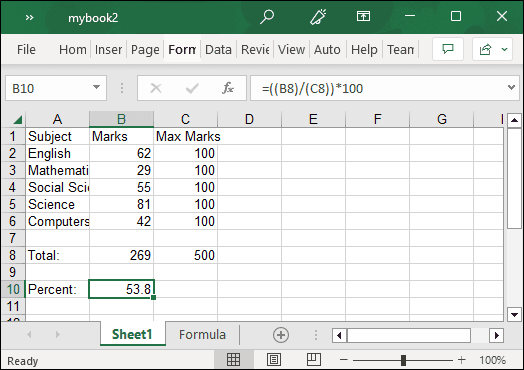The width and height of the screenshot is (524, 370).
Task: Select column A header
Action: click(x=57, y=119)
